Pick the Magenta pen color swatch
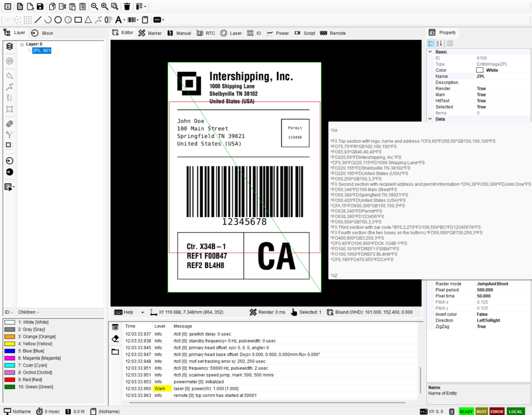 tap(10, 358)
